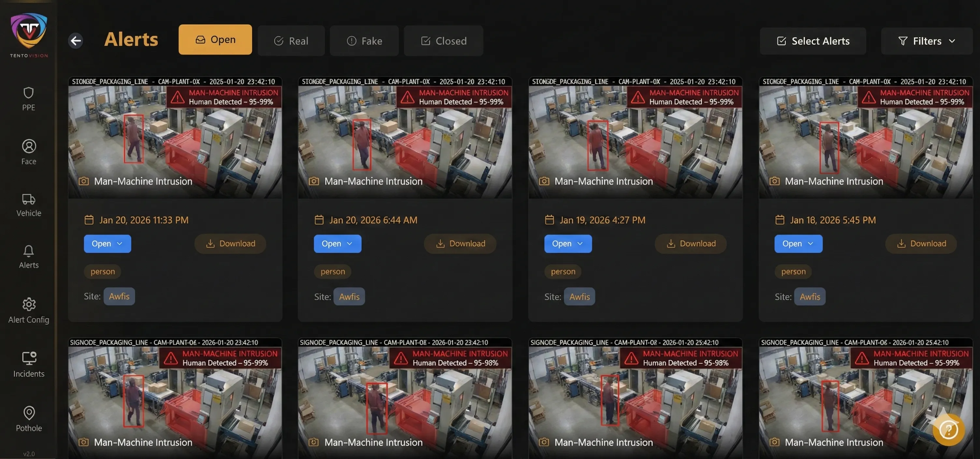
Task: Switch to the Real alerts tab
Action: 291,41
